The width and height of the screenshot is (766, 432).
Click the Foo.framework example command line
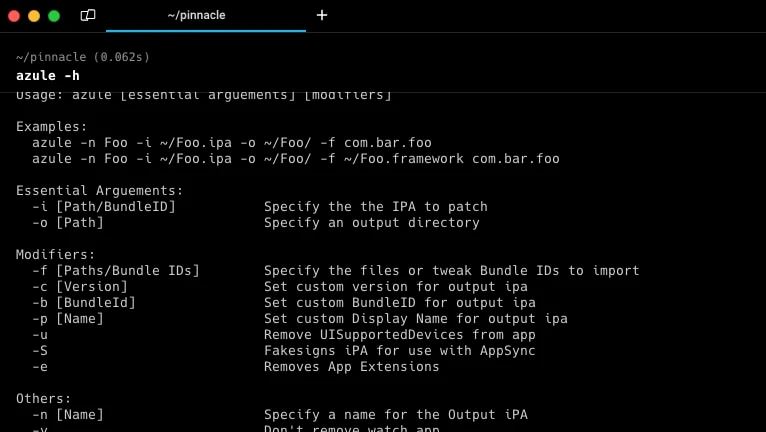coord(296,159)
